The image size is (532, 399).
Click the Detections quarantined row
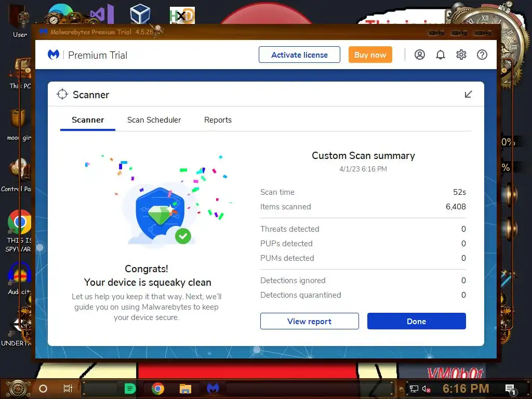click(x=363, y=295)
